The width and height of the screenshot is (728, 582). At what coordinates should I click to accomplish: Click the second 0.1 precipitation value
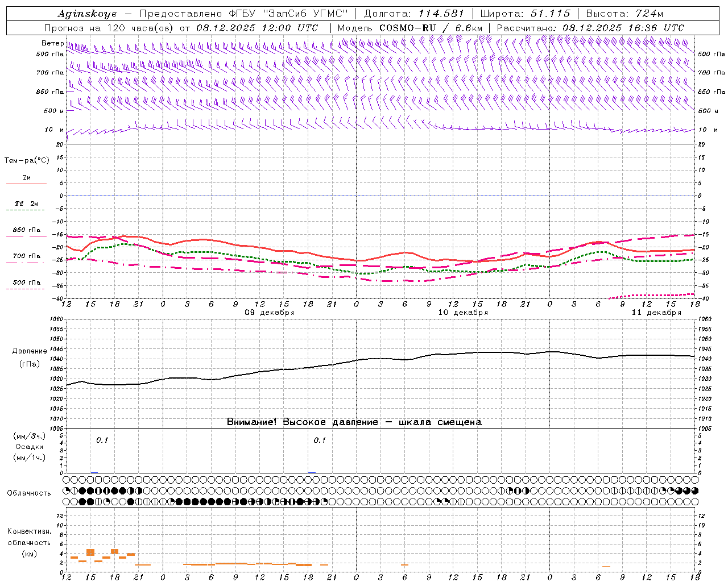pos(320,440)
